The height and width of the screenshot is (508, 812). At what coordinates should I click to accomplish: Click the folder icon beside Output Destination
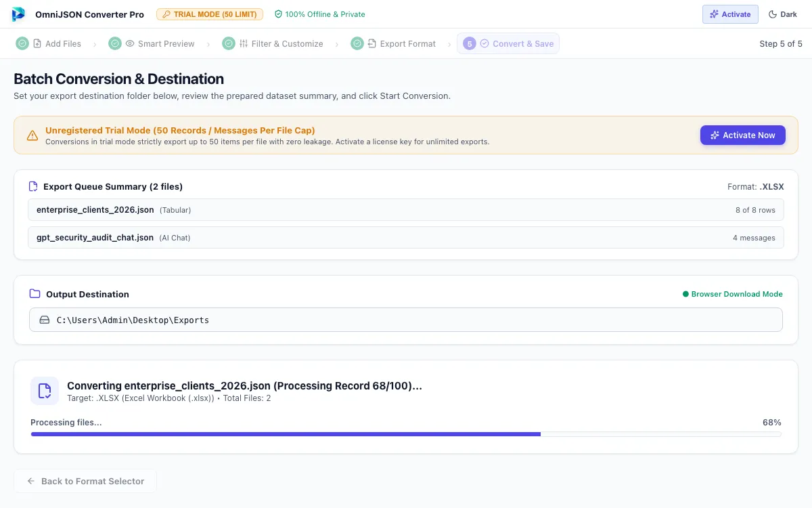click(35, 294)
